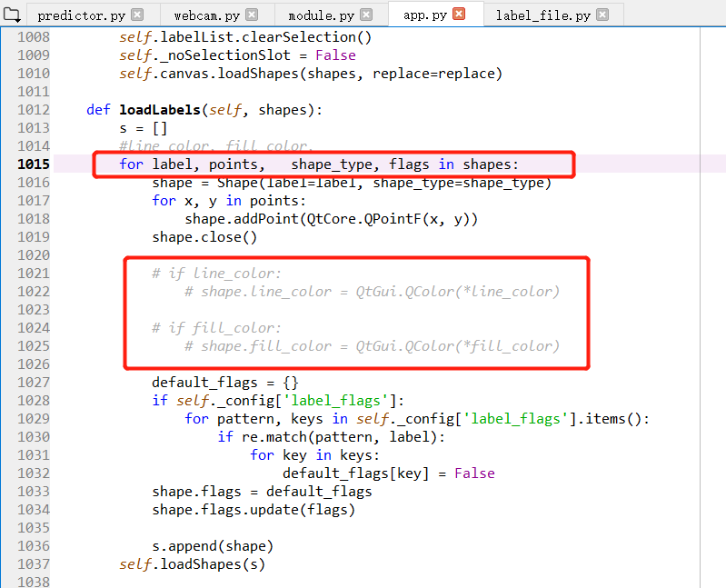Select the app.py tab

(425, 15)
